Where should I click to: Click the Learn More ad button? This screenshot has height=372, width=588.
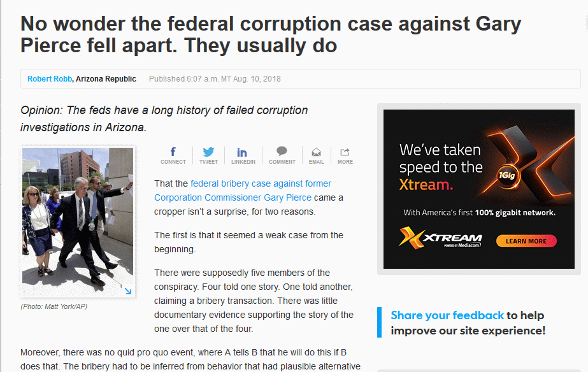[x=526, y=241]
